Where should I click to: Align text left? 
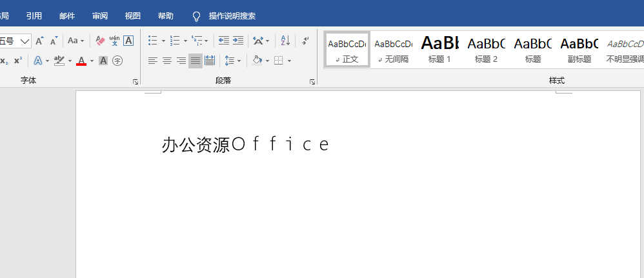pos(153,61)
